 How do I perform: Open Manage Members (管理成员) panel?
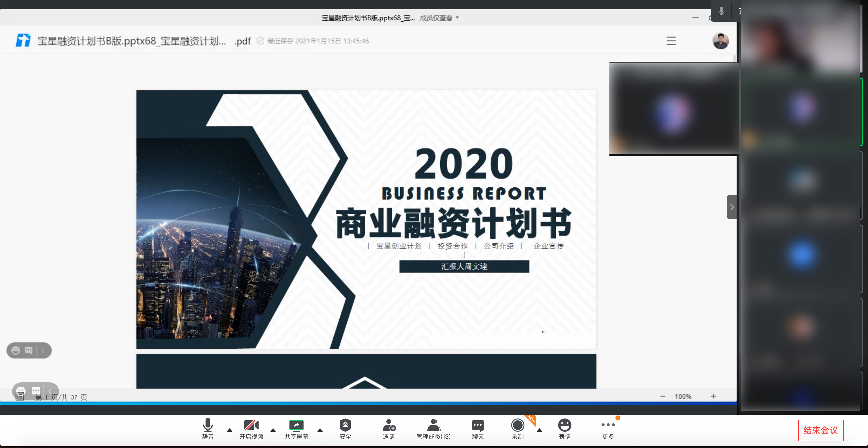pos(433,426)
